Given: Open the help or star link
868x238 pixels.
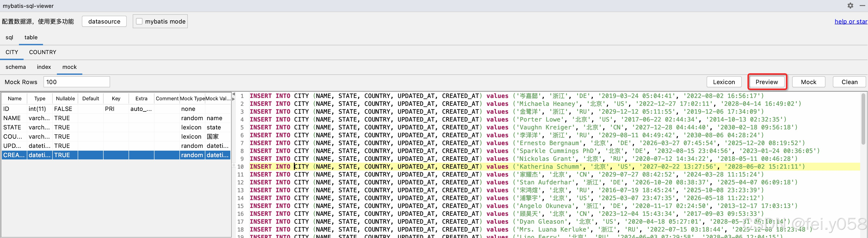Looking at the screenshot, I should (x=851, y=21).
